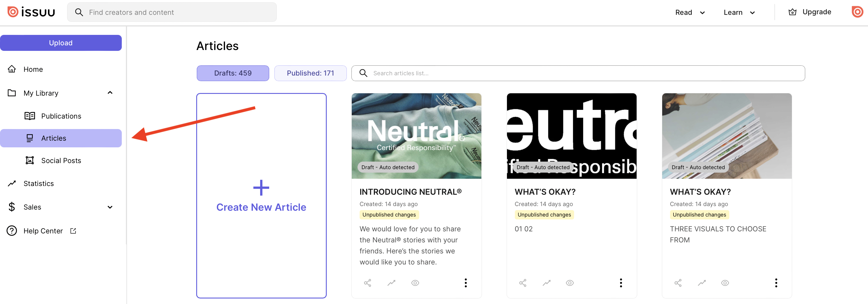Preview the Three Visuals article eye icon

pos(725,283)
